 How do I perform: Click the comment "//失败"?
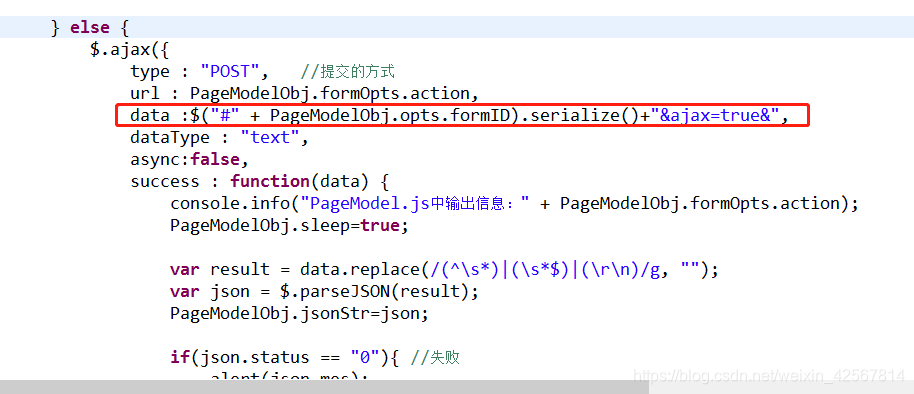435,357
